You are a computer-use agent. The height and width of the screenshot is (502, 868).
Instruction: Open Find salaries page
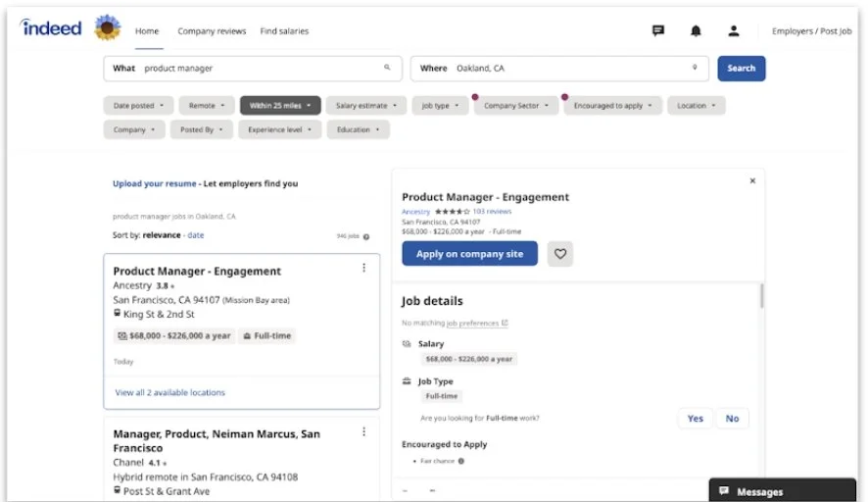(x=284, y=31)
